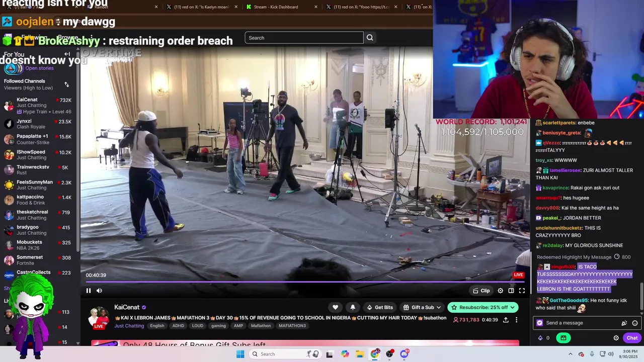Open IShowSpeed channel in sidebar
Screen dimensions: 644x362
click(38, 154)
